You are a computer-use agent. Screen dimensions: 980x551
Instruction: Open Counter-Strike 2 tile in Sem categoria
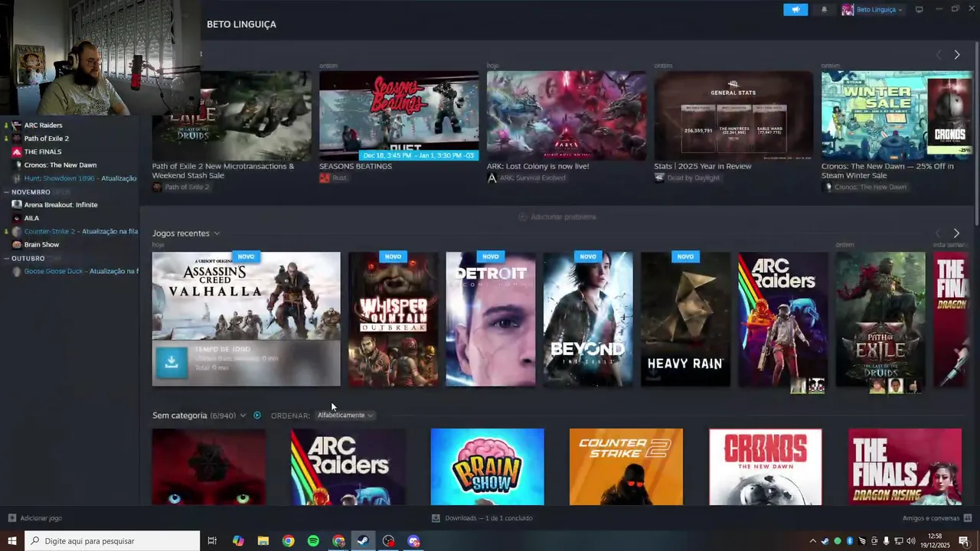pos(626,467)
